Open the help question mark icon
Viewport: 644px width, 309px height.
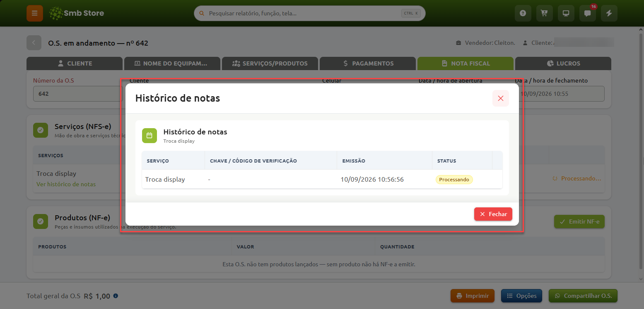(523, 13)
